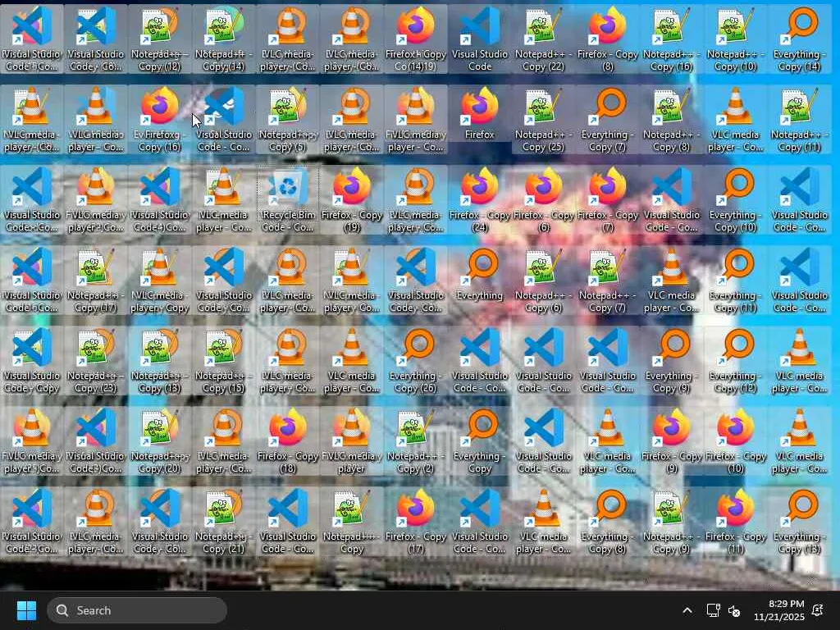Select the Notepad++ - Copy (16) desktop icon

coord(671,39)
